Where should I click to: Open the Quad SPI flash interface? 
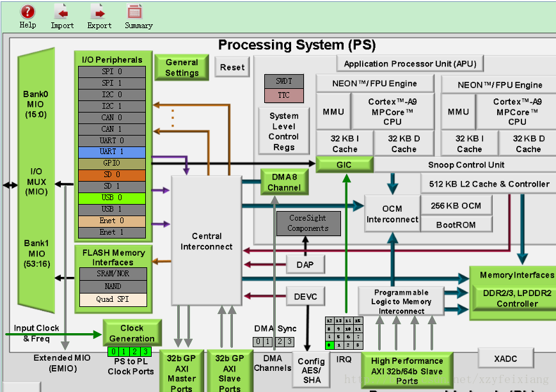coord(113,299)
